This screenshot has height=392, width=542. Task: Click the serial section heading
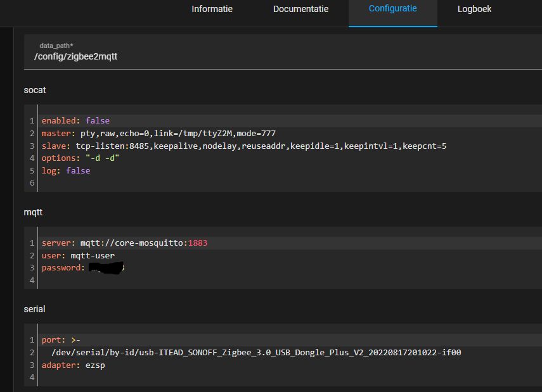click(x=34, y=308)
